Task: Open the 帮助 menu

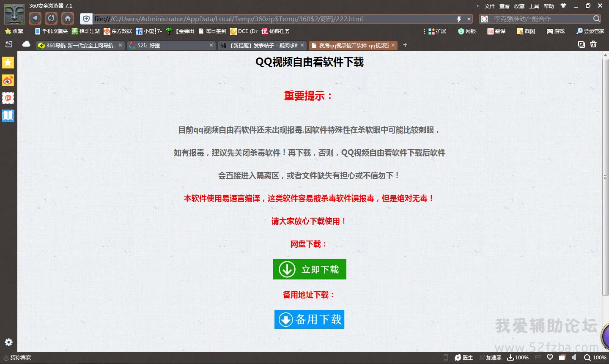Action: [x=549, y=6]
